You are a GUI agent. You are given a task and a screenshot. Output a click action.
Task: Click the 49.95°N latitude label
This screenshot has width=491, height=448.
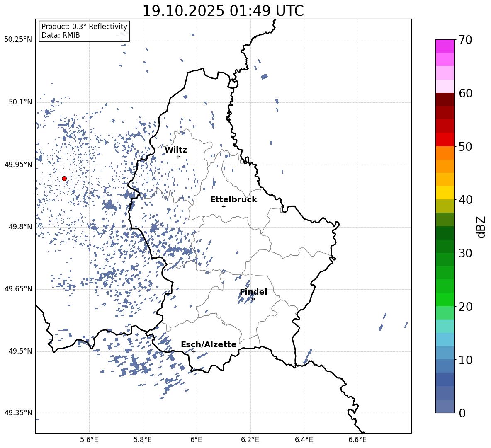(x=18, y=164)
